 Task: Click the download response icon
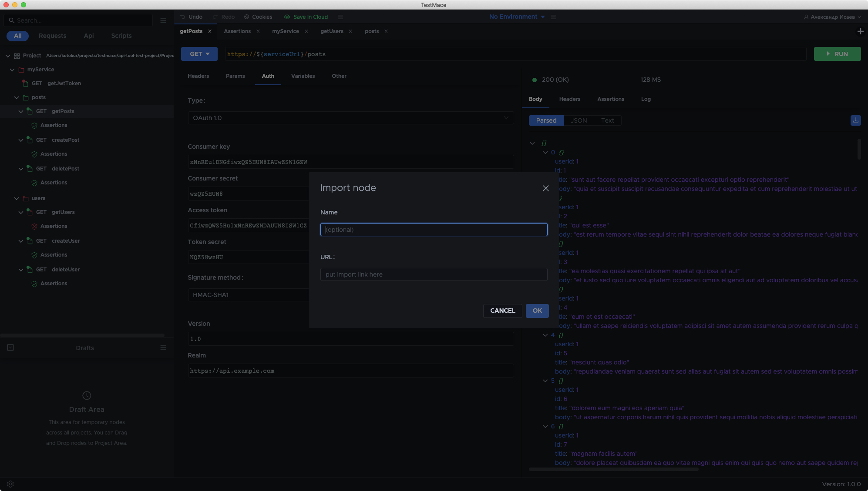(855, 120)
